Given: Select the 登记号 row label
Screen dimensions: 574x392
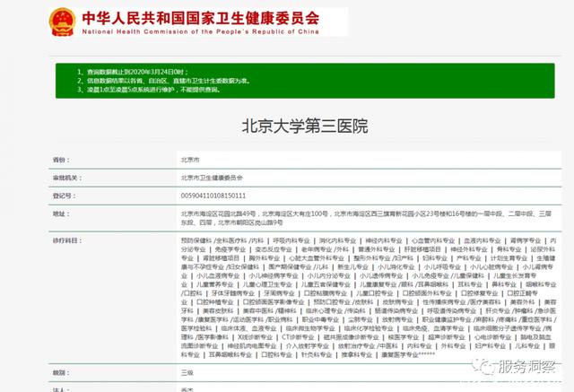Looking at the screenshot, I should click(63, 195).
